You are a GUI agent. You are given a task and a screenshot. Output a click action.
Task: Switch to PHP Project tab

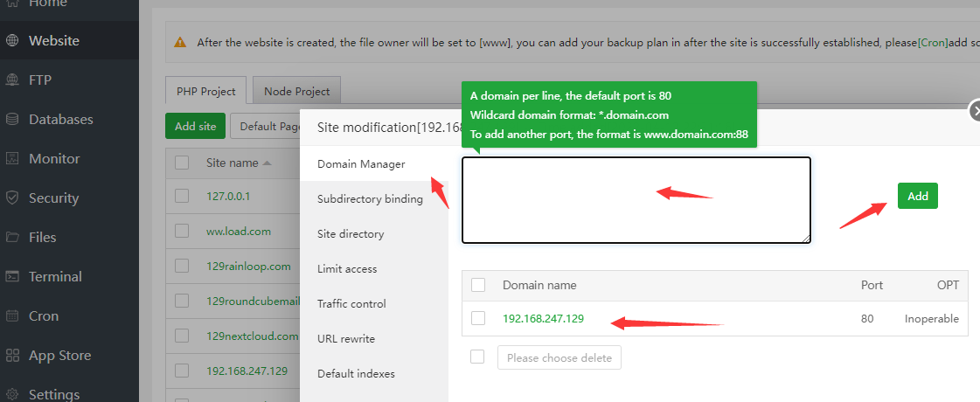205,91
